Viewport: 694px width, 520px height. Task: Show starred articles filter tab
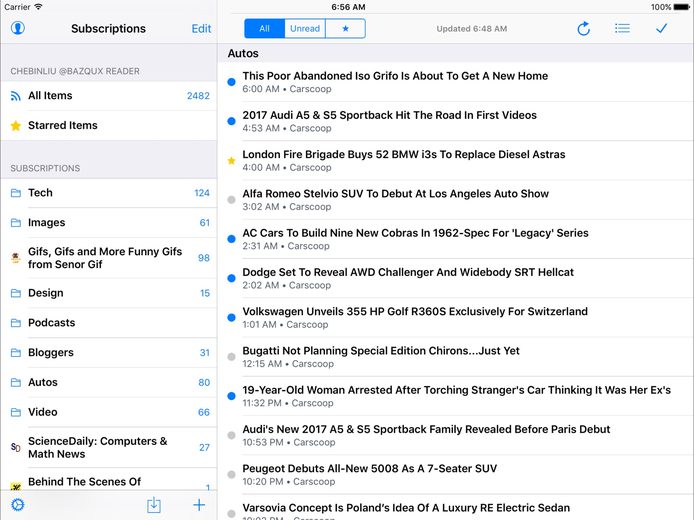(346, 28)
